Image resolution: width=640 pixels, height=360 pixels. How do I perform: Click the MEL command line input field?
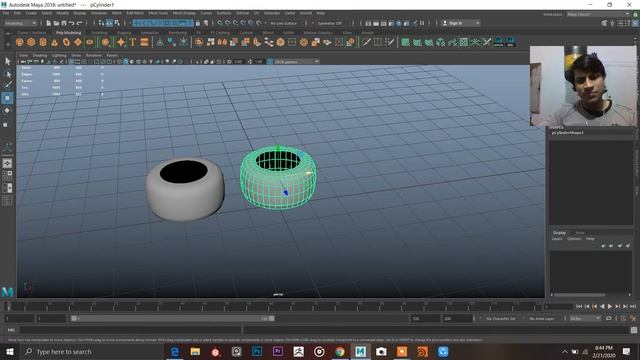131,330
